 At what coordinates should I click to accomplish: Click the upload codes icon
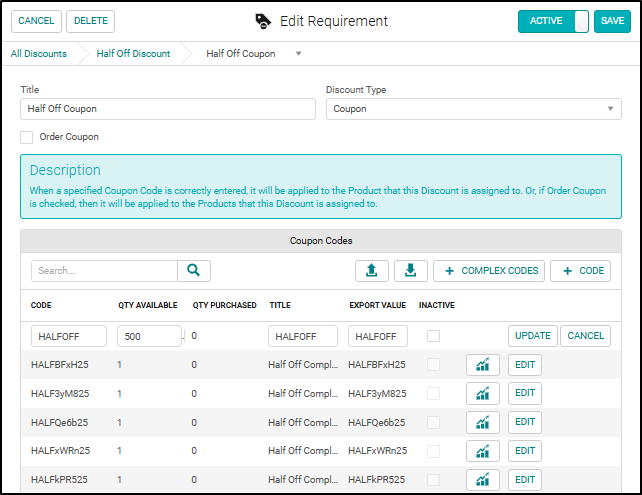pyautogui.click(x=372, y=271)
